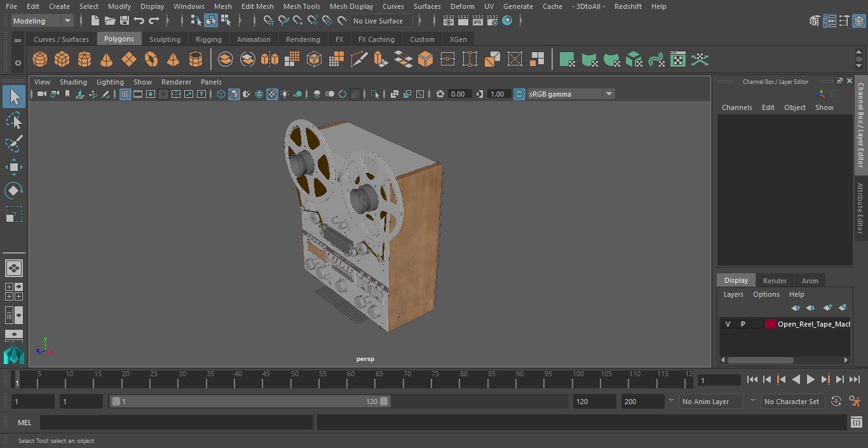Go to the start of playback range
This screenshot has height=448, width=868.
[x=752, y=380]
